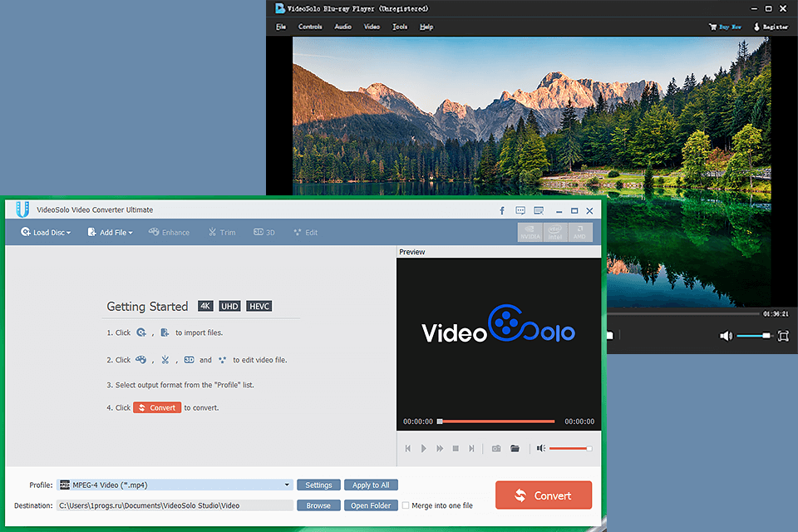This screenshot has height=532, width=798.
Task: Click Register in Blu-ray Player
Action: (x=771, y=27)
